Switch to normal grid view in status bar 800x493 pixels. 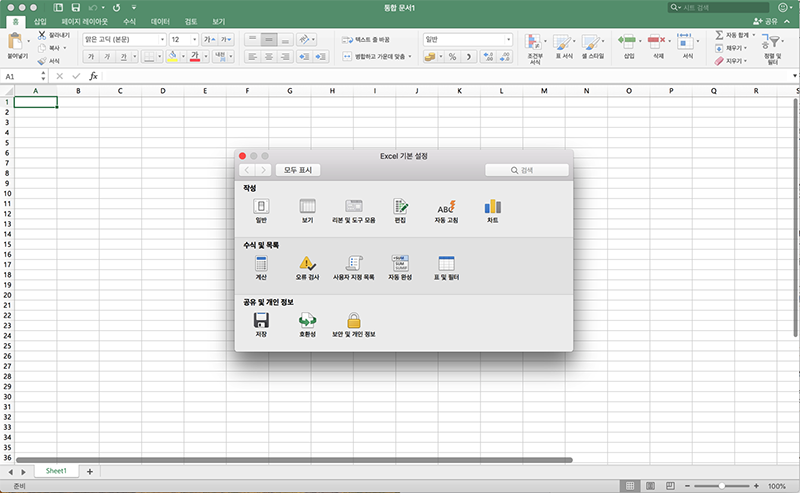coord(630,486)
